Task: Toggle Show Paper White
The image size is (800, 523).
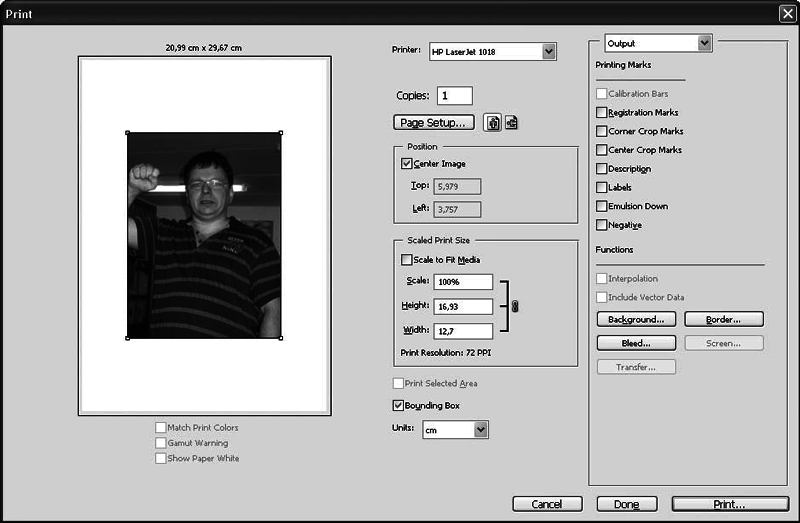Action: 160,458
